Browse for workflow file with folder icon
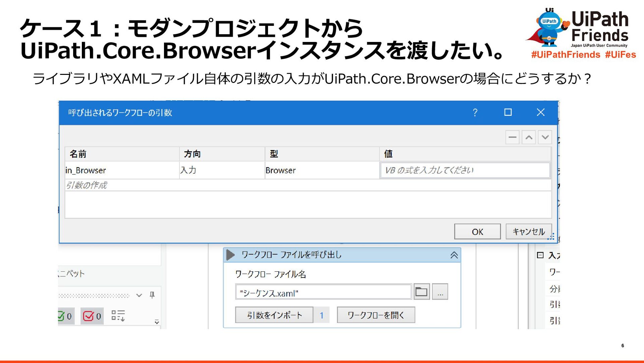 click(422, 292)
